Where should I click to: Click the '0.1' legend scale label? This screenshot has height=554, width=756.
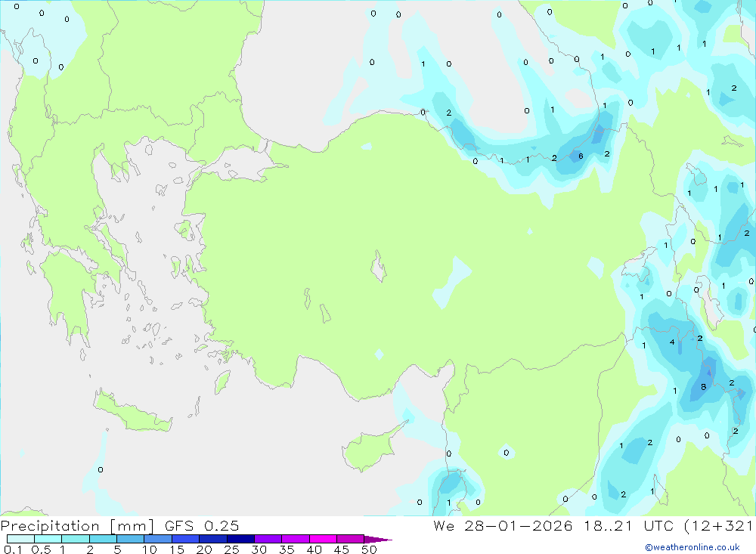(x=13, y=549)
